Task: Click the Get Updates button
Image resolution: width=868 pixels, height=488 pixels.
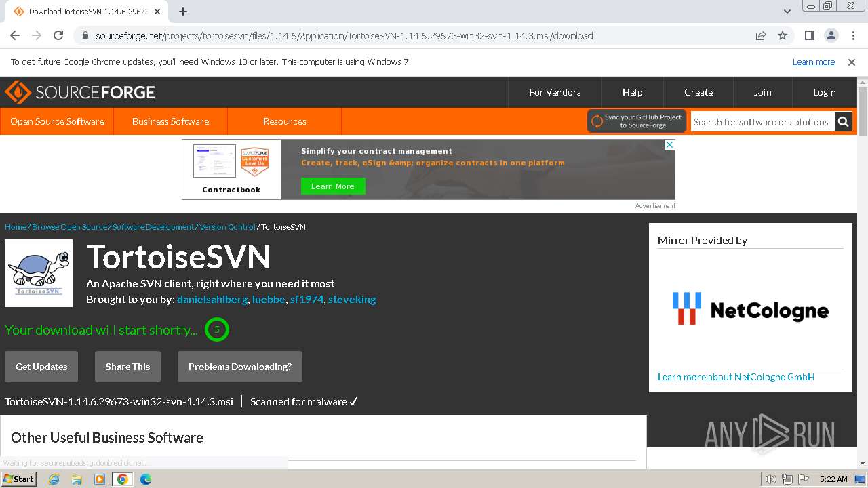Action: (41, 367)
